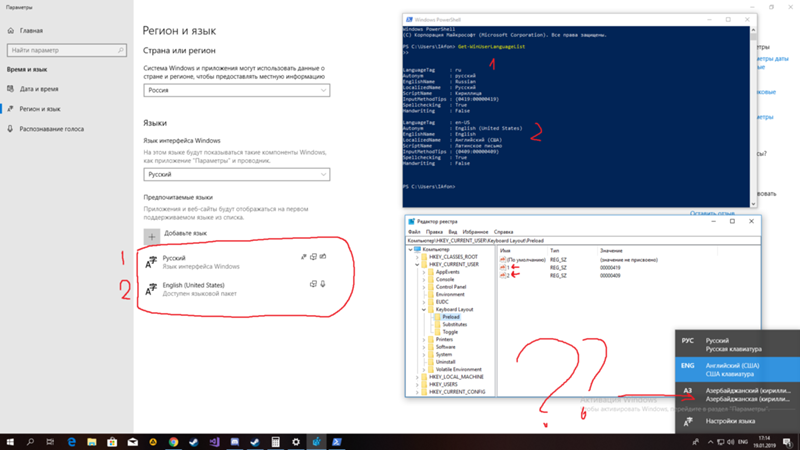Open Windows display language dropdown Русский
Image resolution: width=800 pixels, height=450 pixels.
point(237,174)
